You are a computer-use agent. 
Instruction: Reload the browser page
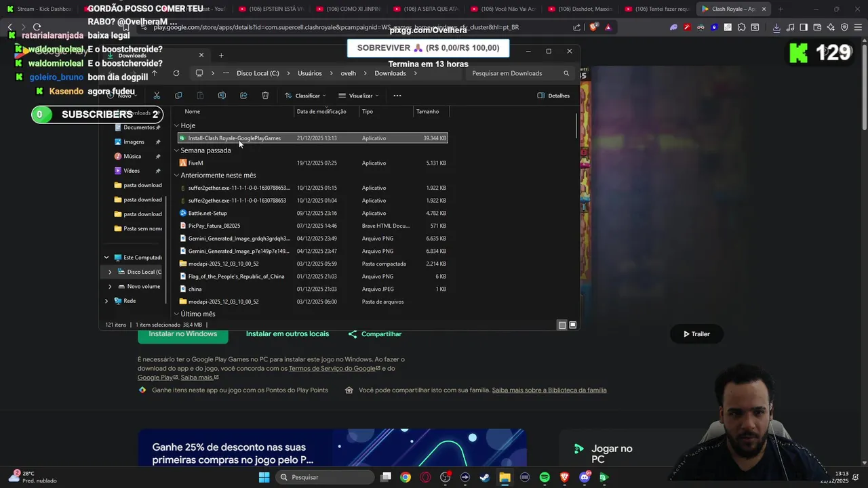[37, 27]
